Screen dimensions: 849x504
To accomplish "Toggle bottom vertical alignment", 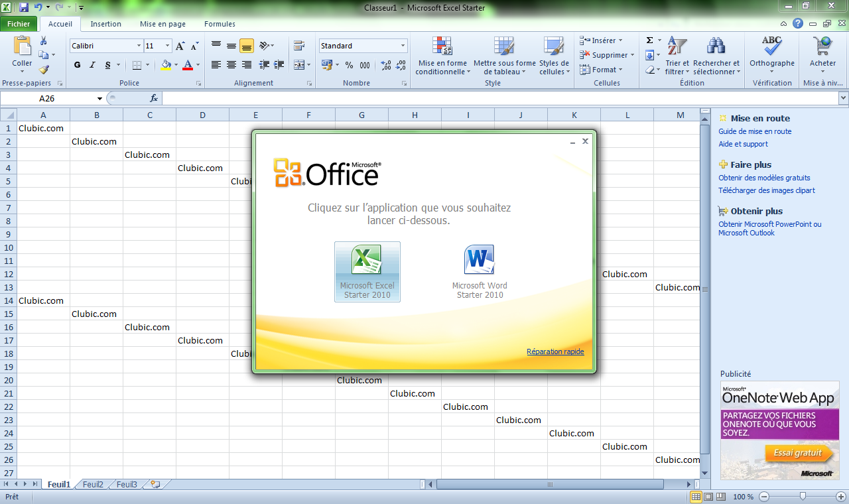I will 247,46.
